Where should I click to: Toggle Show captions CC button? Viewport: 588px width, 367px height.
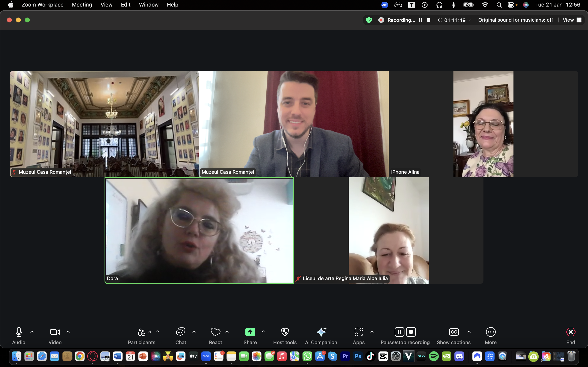point(454,332)
